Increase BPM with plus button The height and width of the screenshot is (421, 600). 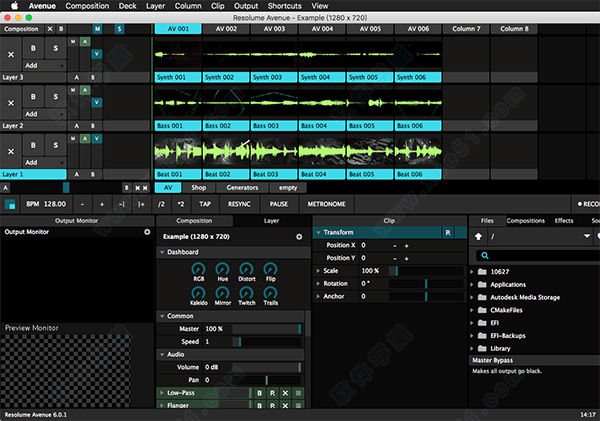click(x=102, y=204)
